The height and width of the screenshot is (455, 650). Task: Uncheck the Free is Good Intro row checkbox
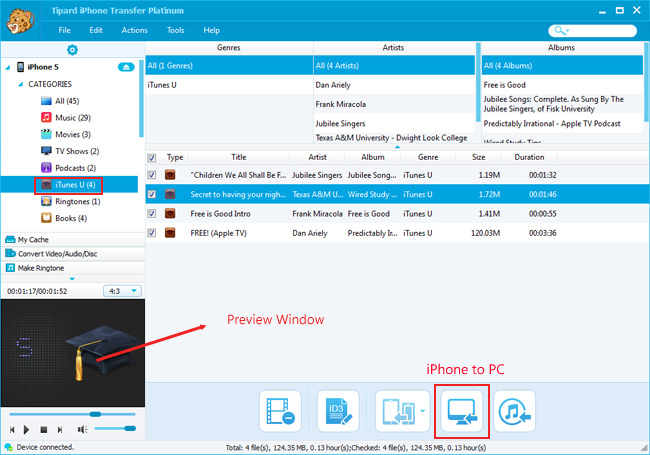[x=152, y=214]
